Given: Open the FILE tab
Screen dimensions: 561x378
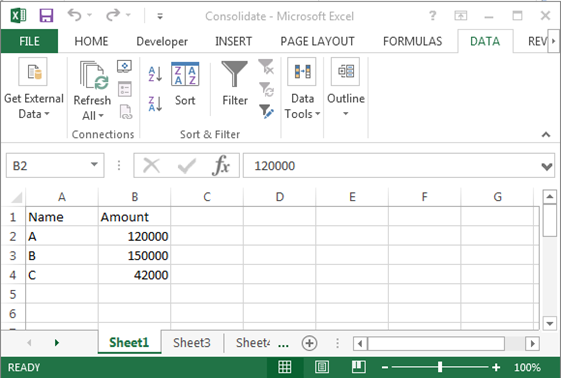Looking at the screenshot, I should coord(29,41).
